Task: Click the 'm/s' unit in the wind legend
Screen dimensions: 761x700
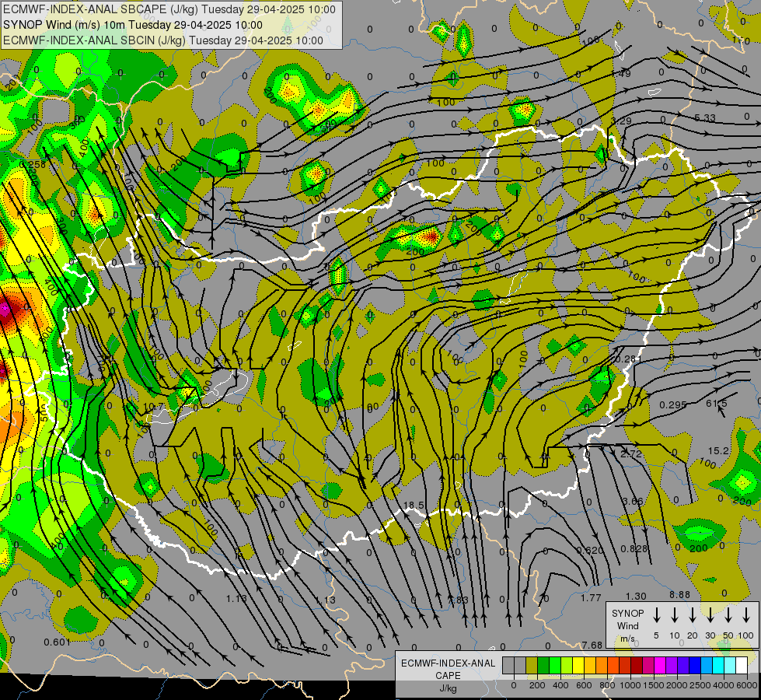Action: click(627, 639)
